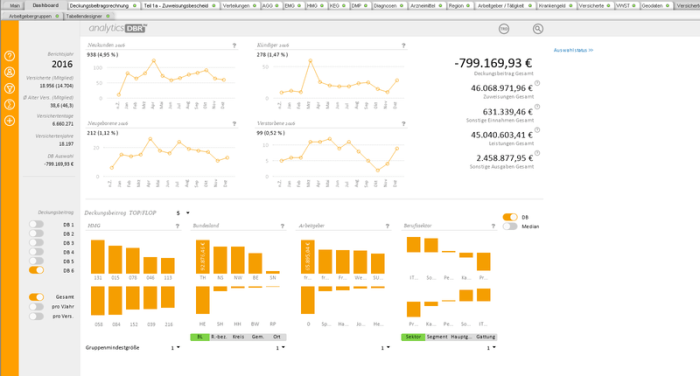Open the Diagnosen tab
The width and height of the screenshot is (700, 376).
click(389, 6)
